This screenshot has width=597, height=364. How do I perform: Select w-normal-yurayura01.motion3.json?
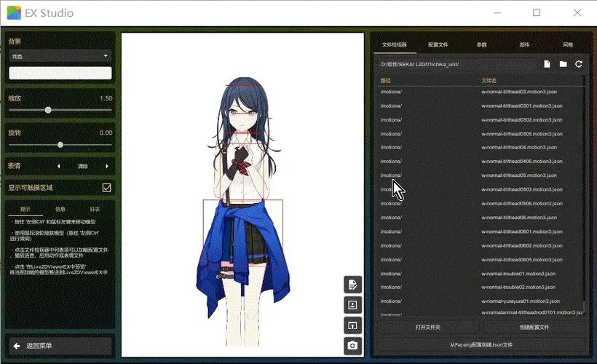(x=521, y=301)
